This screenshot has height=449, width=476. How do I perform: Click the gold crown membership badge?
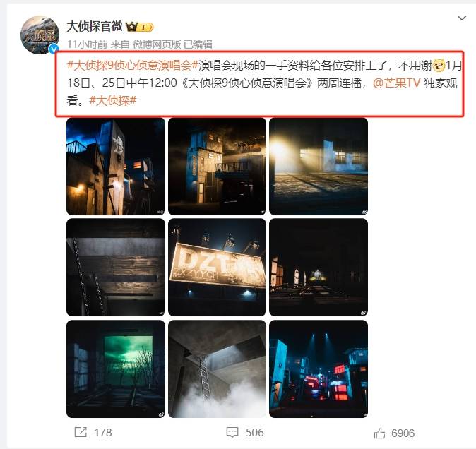tap(139, 27)
